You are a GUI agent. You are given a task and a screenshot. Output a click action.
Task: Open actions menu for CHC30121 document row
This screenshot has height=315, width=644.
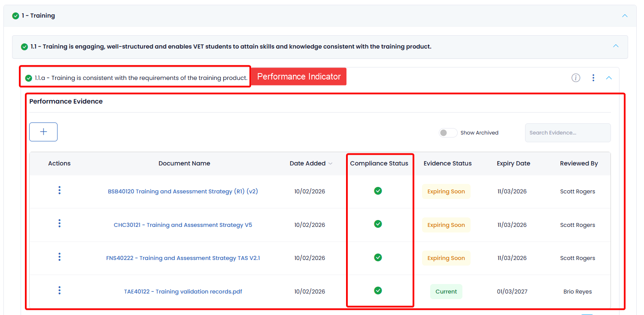[x=59, y=223]
